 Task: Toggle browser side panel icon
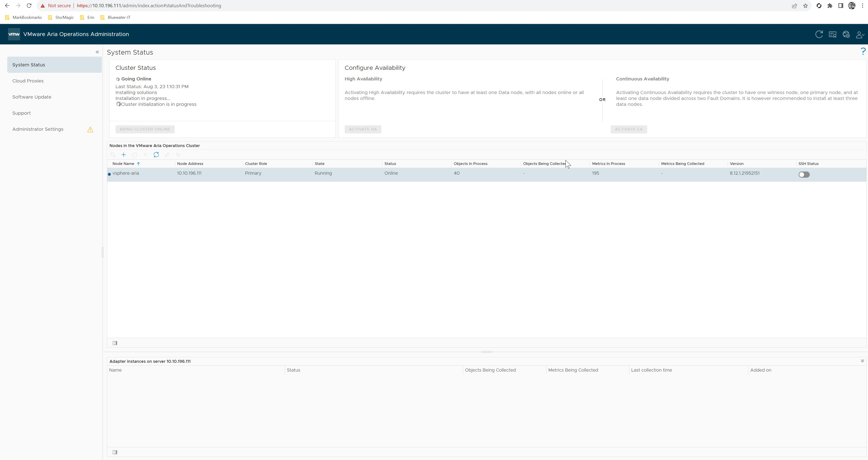pos(841,6)
